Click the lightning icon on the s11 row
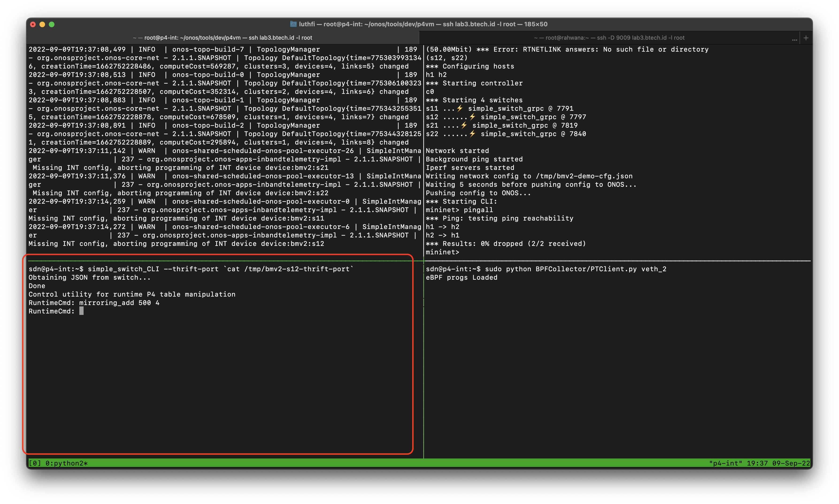Viewport: 839px width, 504px height. (x=460, y=108)
